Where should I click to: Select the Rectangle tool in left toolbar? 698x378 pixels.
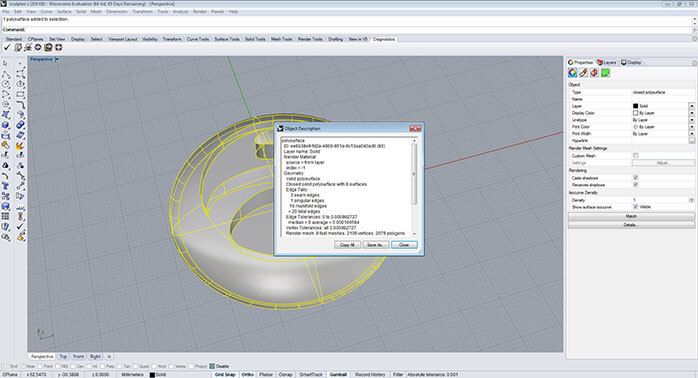[x=20, y=94]
